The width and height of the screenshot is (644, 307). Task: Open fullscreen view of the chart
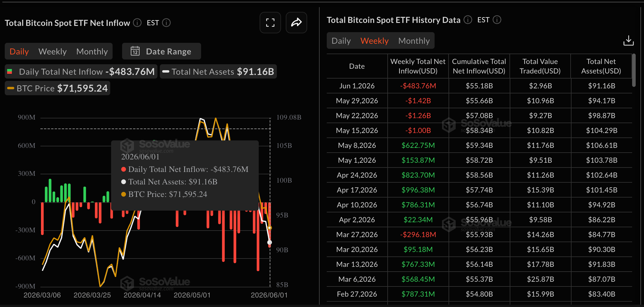tap(270, 23)
